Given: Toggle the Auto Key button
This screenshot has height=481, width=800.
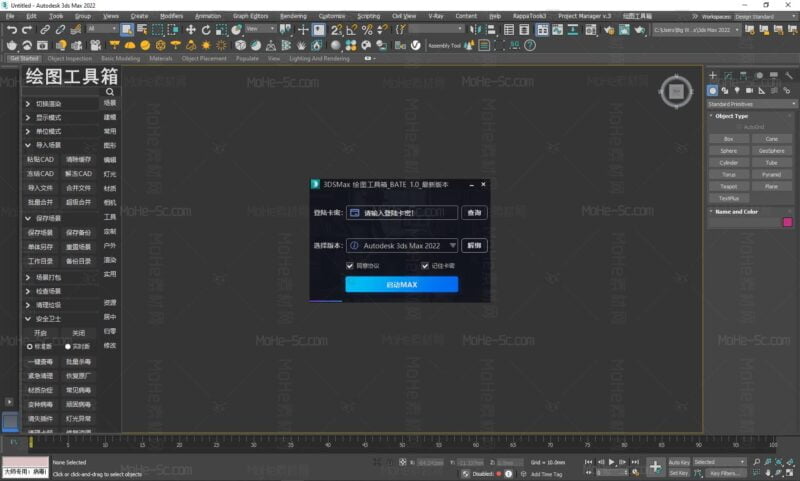Looking at the screenshot, I should tap(679, 462).
